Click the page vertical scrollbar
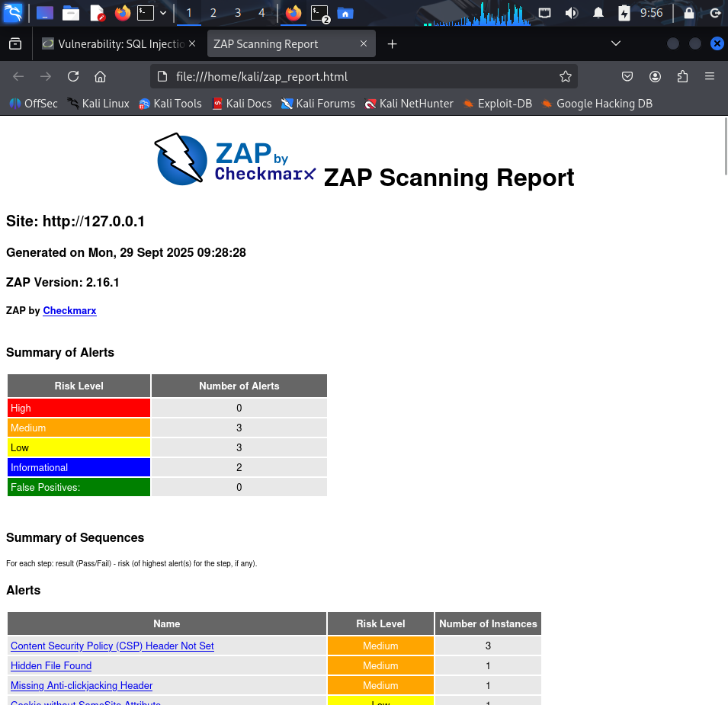Image resolution: width=728 pixels, height=705 pixels. point(725,146)
